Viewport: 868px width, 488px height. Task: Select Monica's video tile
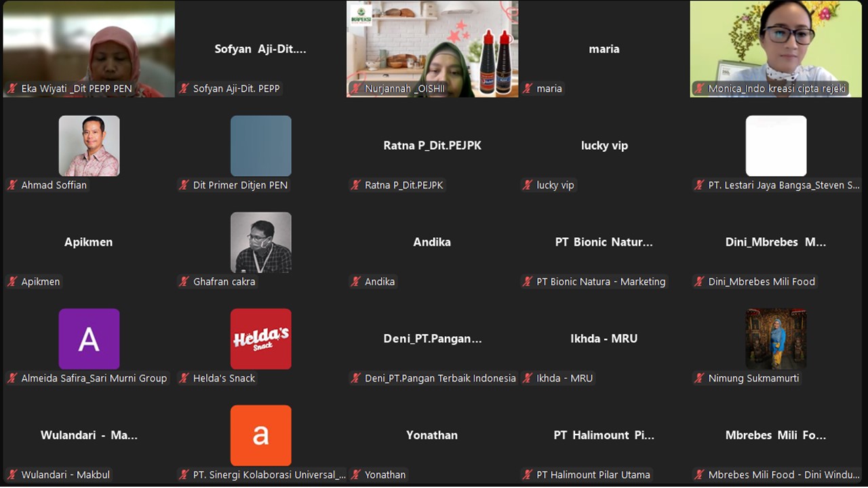click(x=776, y=49)
